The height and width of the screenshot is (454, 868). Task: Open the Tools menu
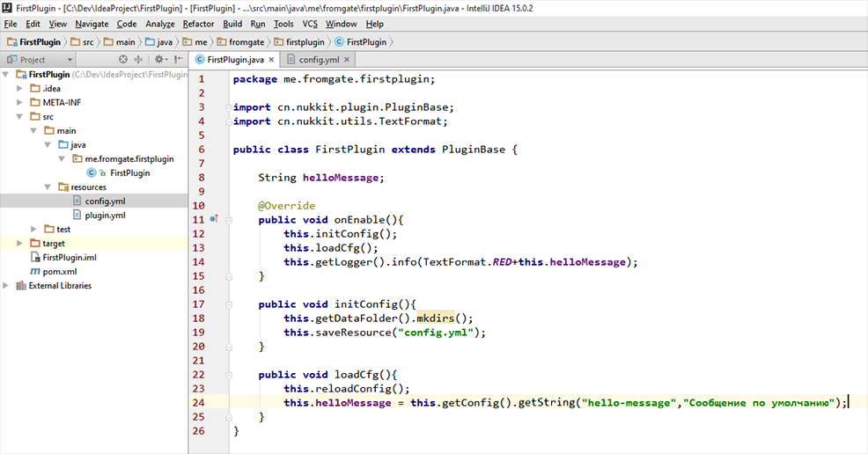(283, 24)
